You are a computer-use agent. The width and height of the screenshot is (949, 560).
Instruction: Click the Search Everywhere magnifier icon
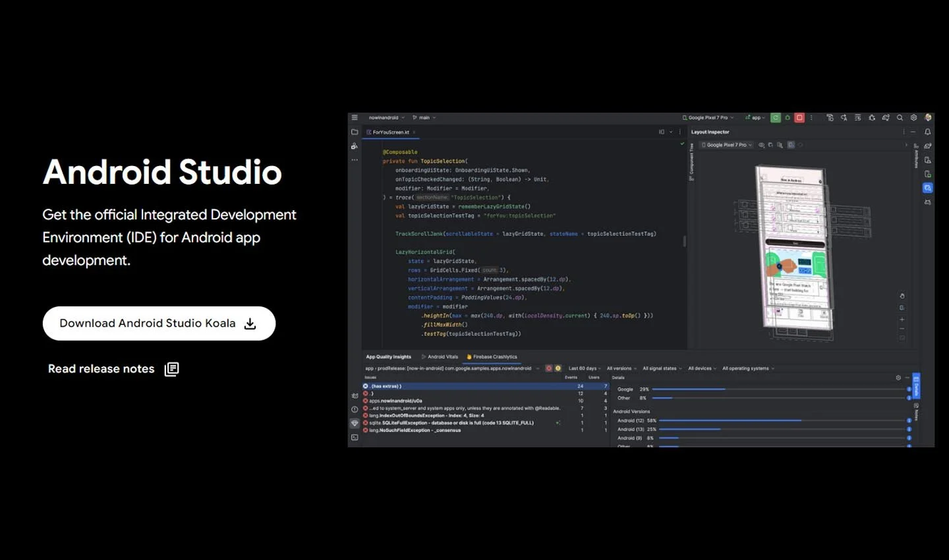pos(900,118)
